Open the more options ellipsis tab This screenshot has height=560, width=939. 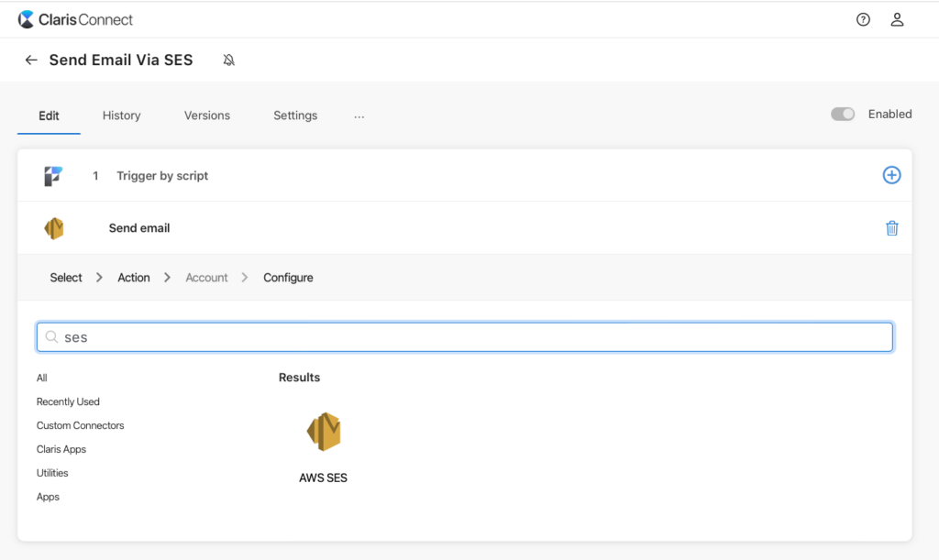click(x=359, y=116)
